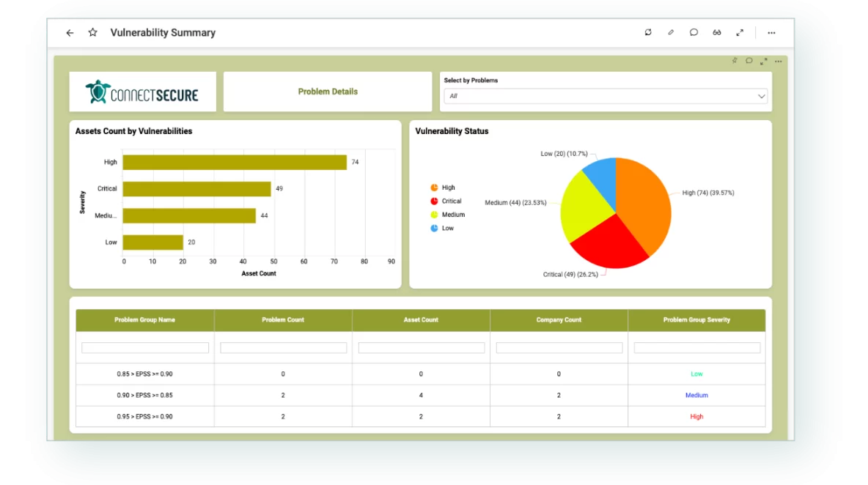Click the Medium severity link in the table
This screenshot has width=868, height=485.
pos(696,396)
